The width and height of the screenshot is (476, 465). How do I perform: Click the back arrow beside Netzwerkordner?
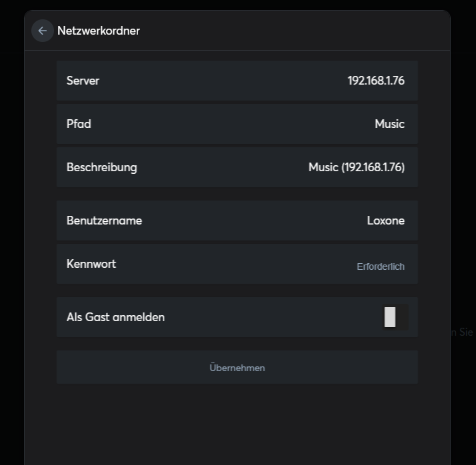[x=43, y=31]
